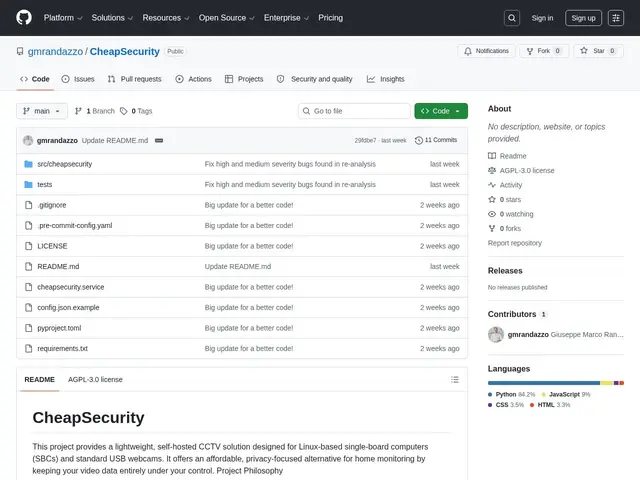Expand the Resources menu
This screenshot has height=480, width=640.
[x=166, y=18]
